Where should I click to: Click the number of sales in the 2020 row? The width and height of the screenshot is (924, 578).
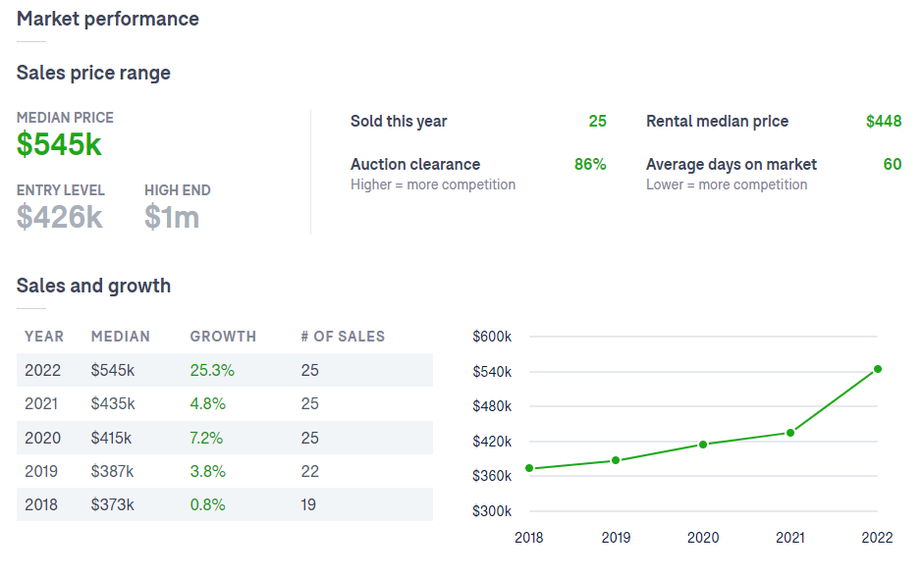pyautogui.click(x=310, y=438)
